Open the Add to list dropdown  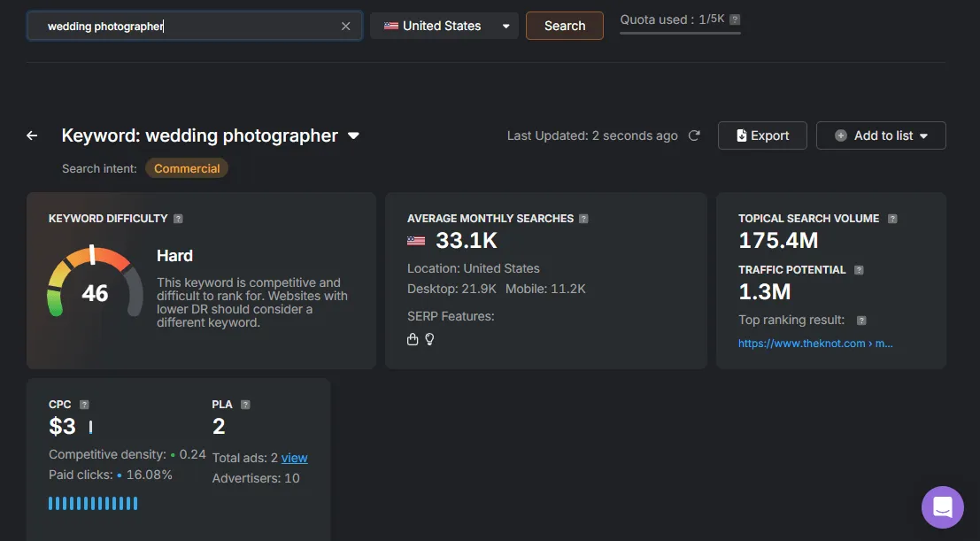click(x=881, y=135)
